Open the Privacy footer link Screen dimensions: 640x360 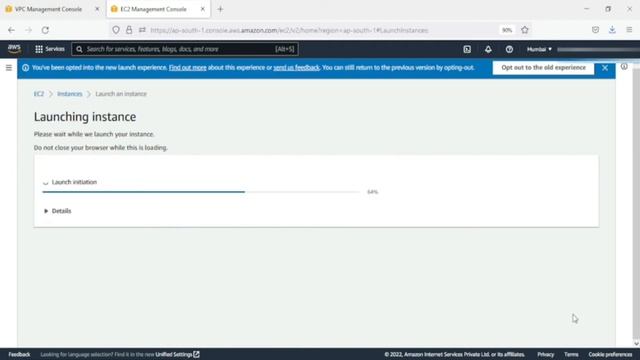[545, 354]
